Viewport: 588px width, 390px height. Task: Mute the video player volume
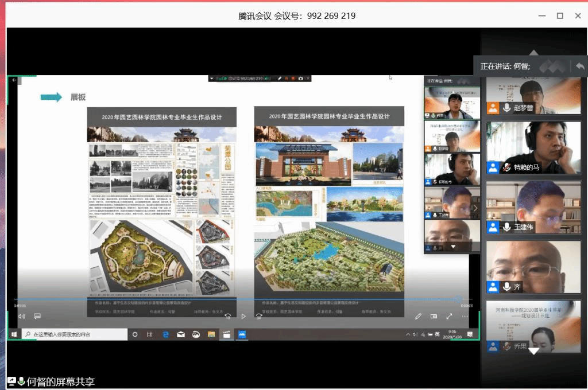[x=22, y=316]
